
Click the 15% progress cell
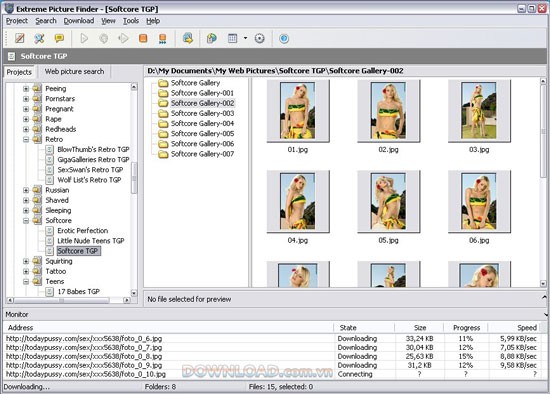(466, 356)
